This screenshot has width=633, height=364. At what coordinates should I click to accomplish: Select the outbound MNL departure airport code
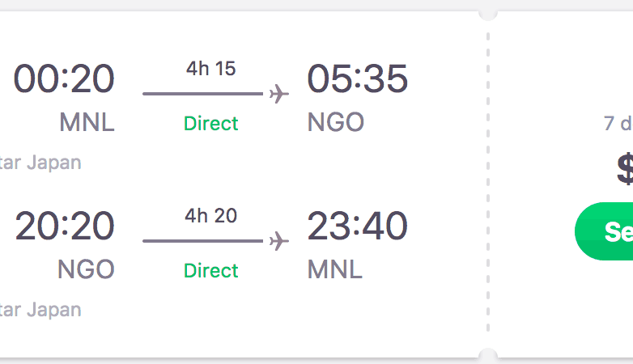click(87, 123)
